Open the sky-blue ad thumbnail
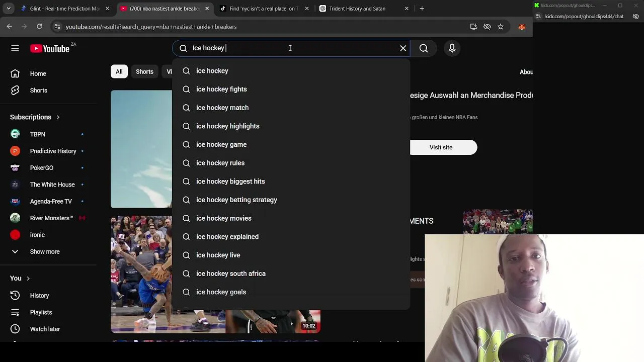 [141, 149]
